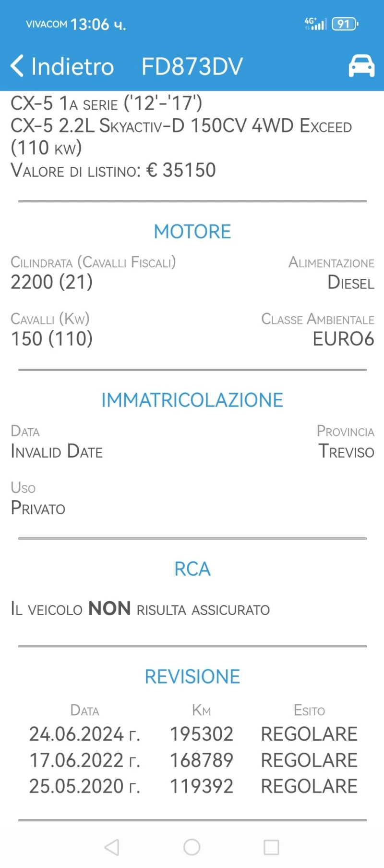Tap the 168789 km revision entry

202,760
